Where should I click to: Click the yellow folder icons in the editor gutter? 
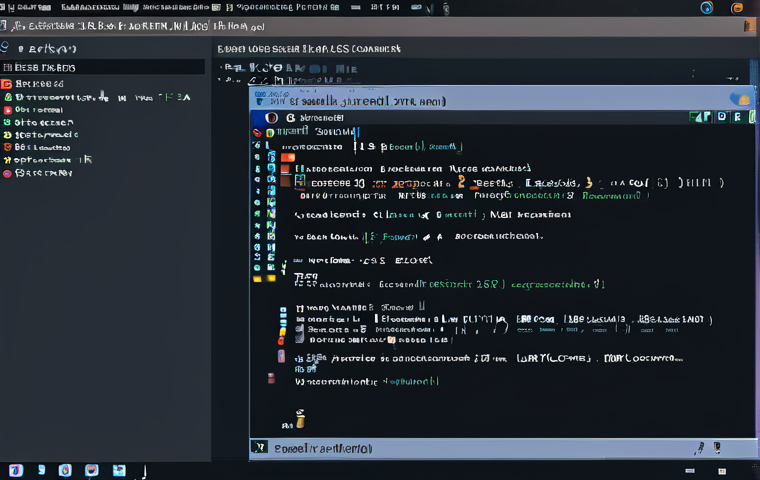(x=264, y=278)
